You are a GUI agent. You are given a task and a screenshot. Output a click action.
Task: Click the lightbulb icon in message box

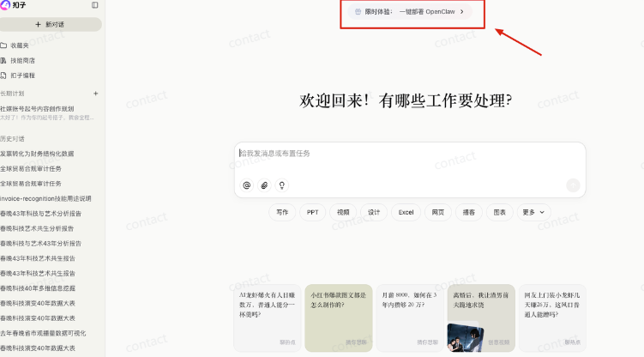[281, 185]
